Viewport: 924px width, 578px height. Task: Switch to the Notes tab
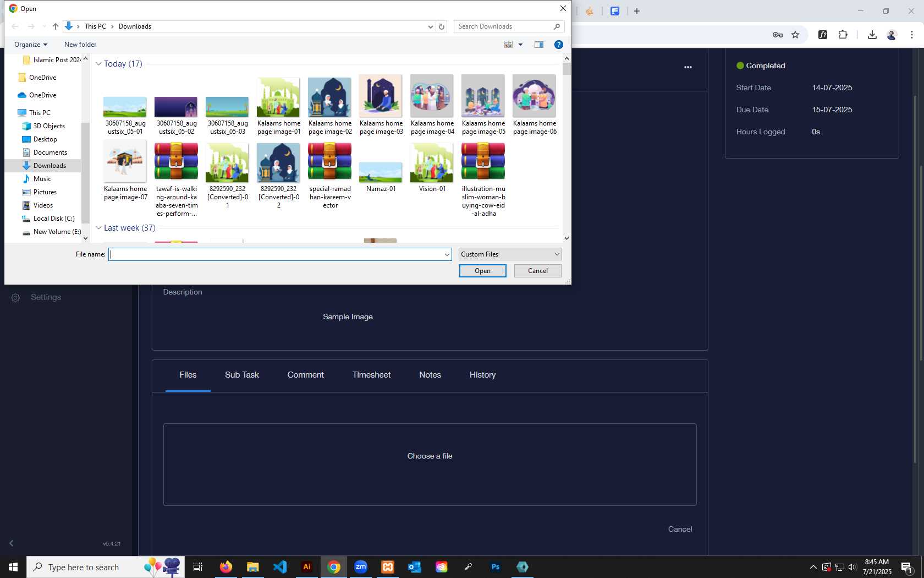coord(430,375)
